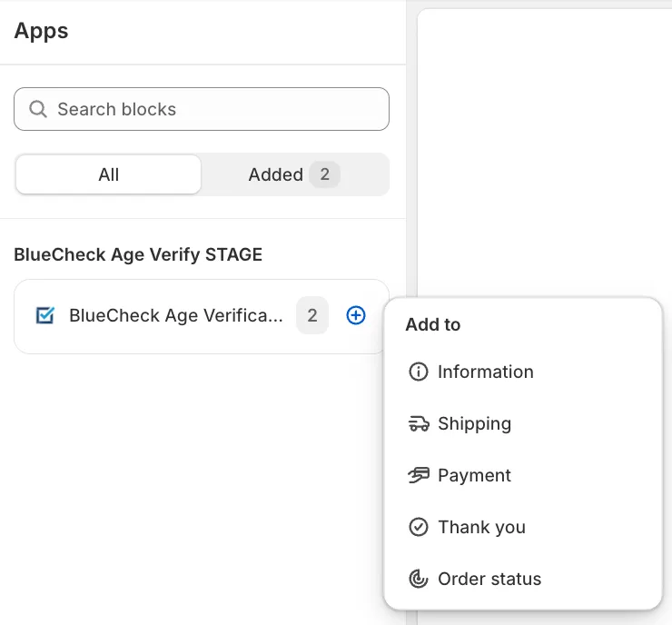Click the Apps panel title
Screen dimensions: 672x625
pos(41,31)
